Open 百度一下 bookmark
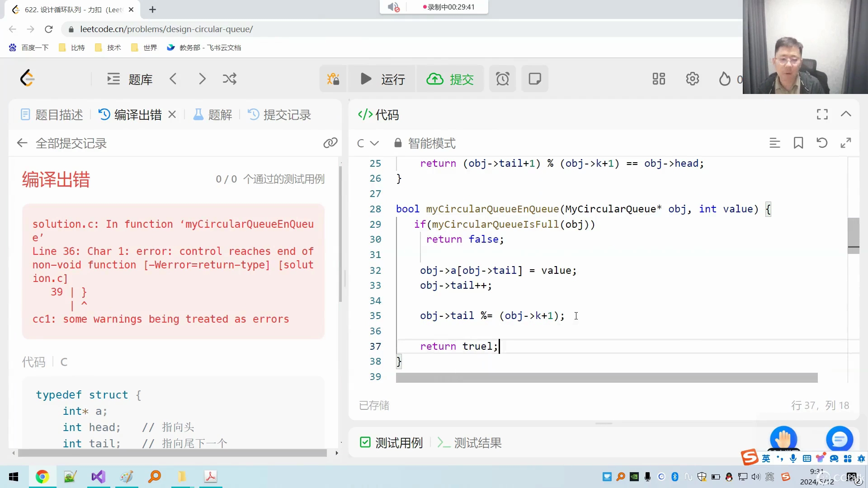868x488 pixels. click(29, 47)
